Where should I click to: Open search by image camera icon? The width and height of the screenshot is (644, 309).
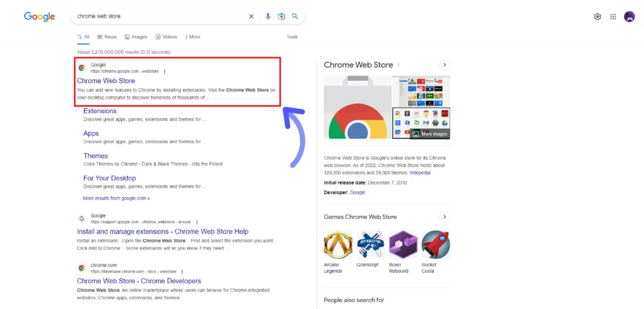[x=281, y=16]
